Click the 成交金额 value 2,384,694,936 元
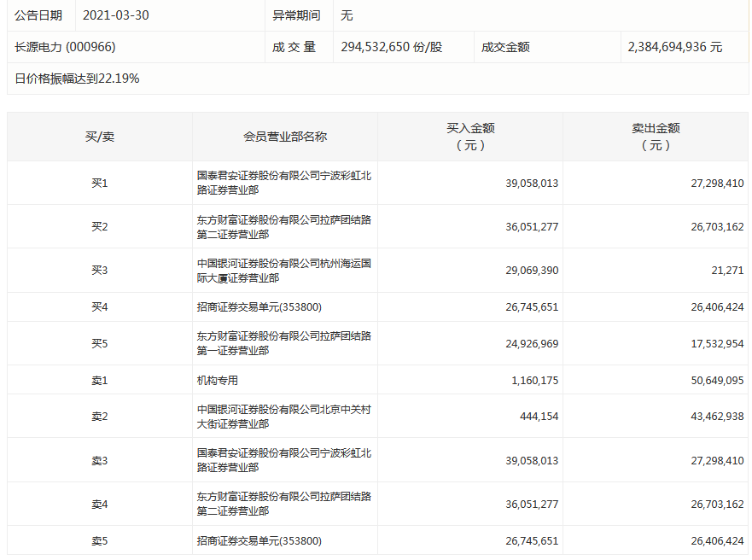 tap(674, 47)
